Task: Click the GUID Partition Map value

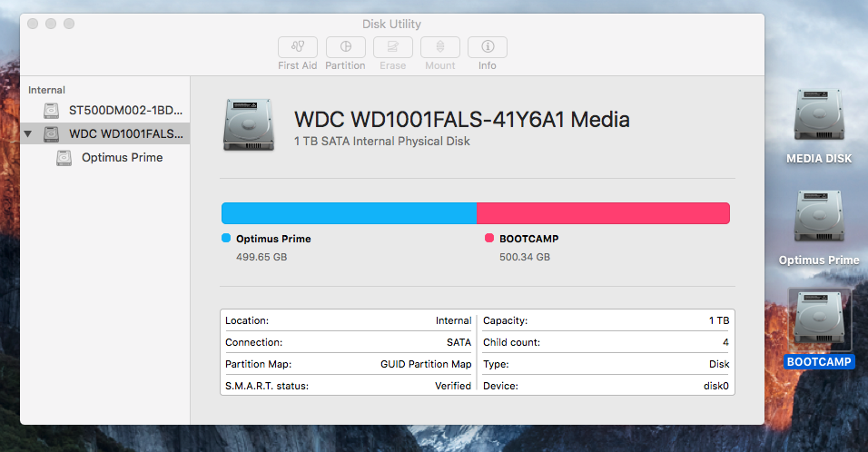Action: point(426,364)
